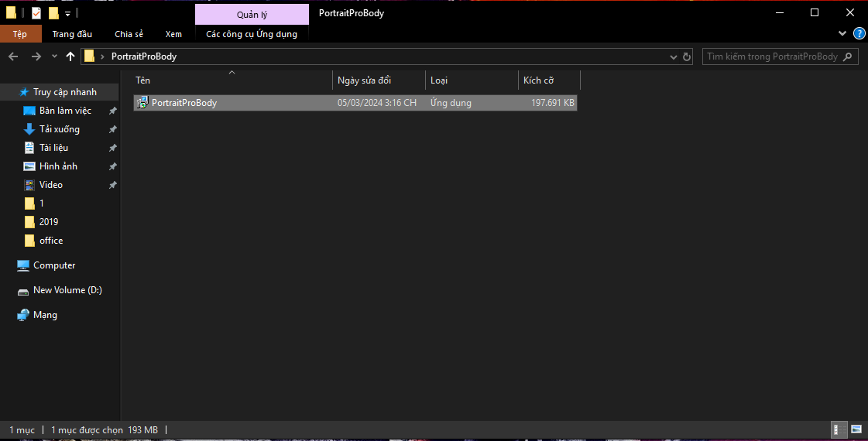This screenshot has height=441, width=868.
Task: Minimize the PortraitProBody window
Action: point(780,12)
